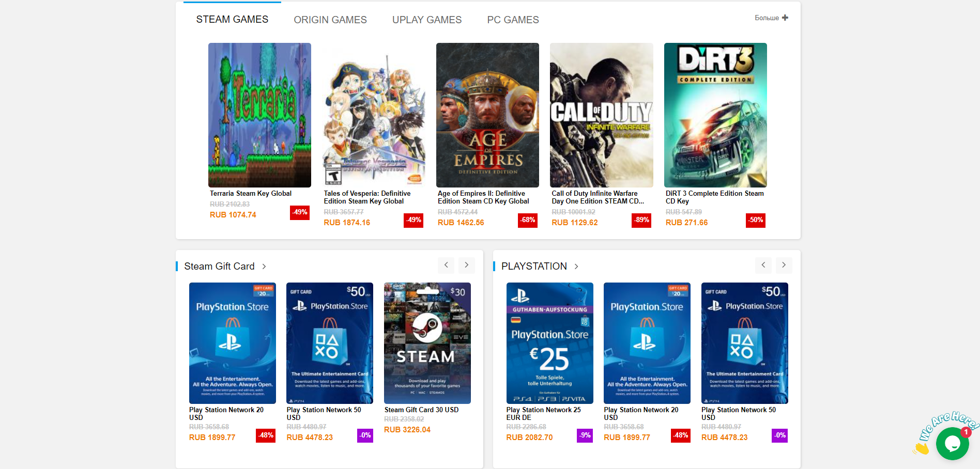Click the Steam card price RUB 3226.04
Viewport: 980px width, 469px height.
click(407, 430)
